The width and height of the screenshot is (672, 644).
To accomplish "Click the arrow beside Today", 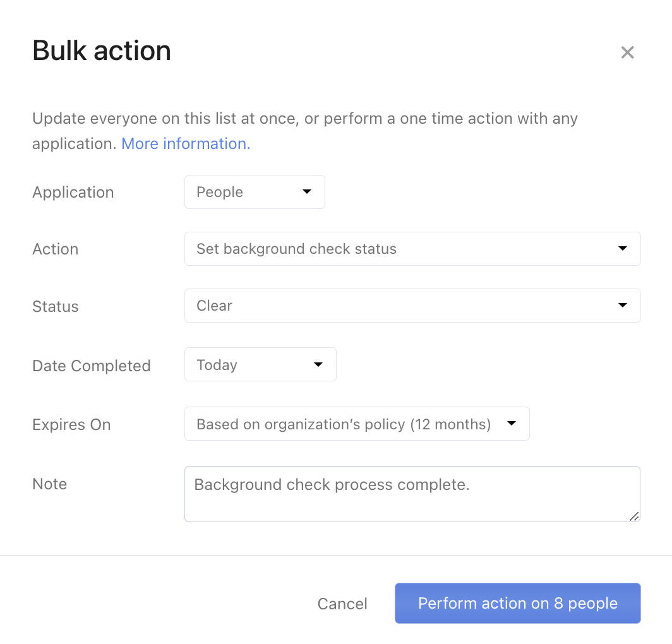I will [318, 365].
